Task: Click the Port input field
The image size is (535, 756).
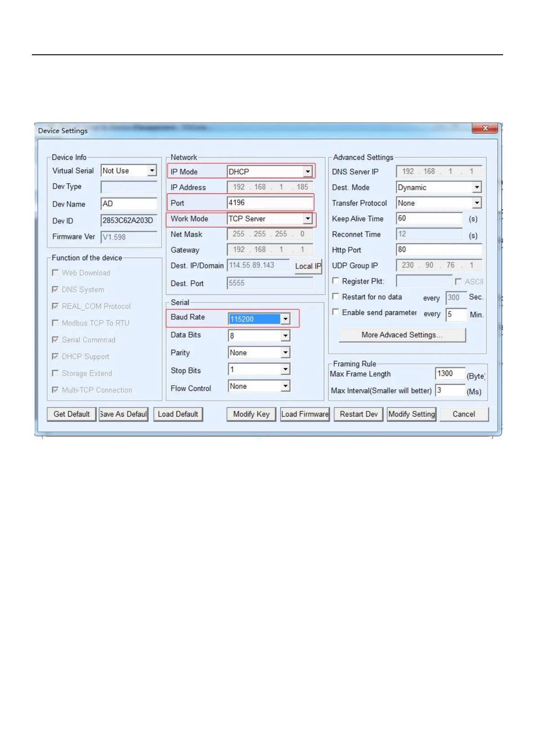Action: click(x=270, y=202)
